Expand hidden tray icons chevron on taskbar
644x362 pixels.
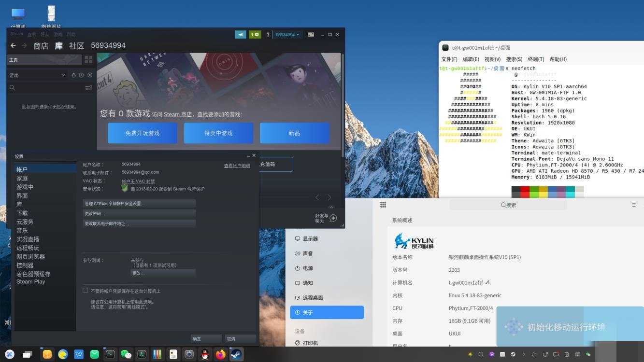click(524, 354)
